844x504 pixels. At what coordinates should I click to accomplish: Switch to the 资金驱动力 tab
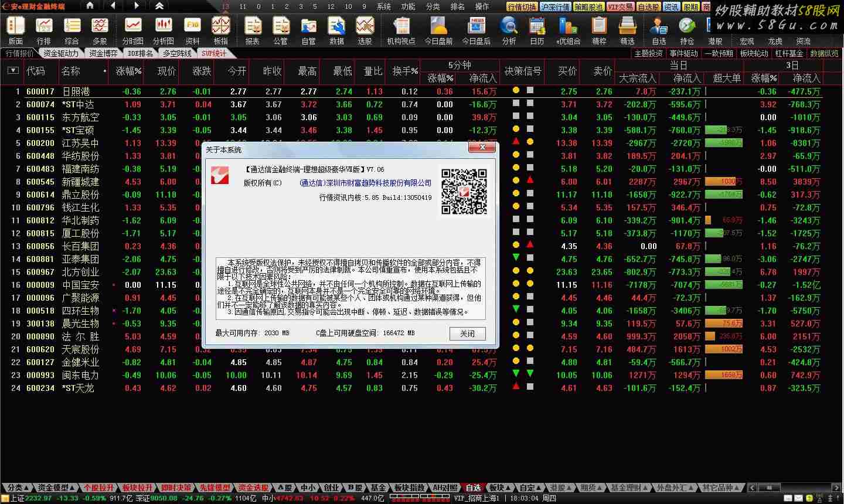click(61, 53)
